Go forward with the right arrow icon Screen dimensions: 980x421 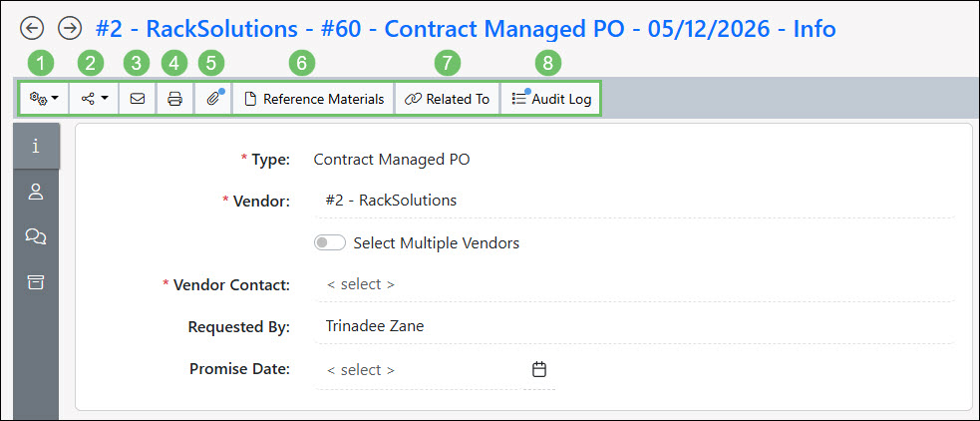tap(70, 28)
